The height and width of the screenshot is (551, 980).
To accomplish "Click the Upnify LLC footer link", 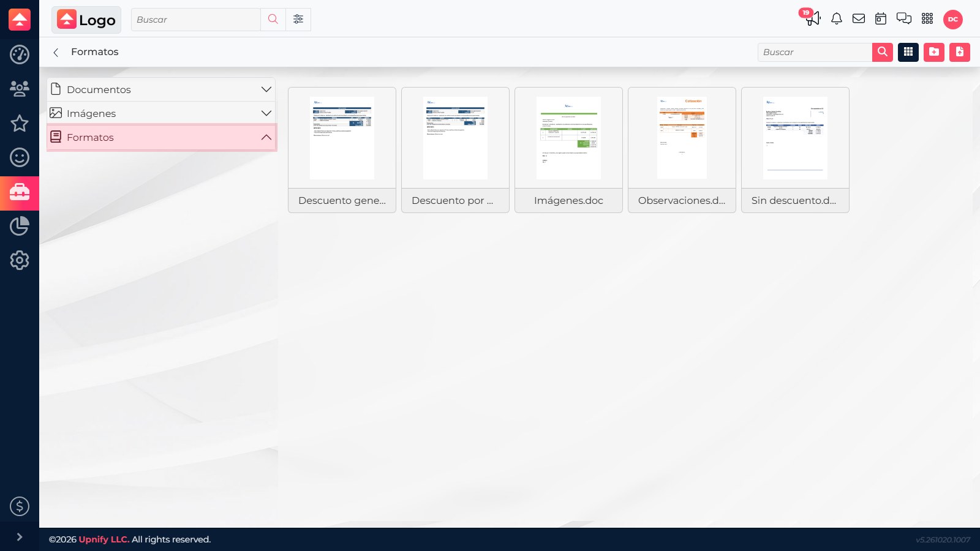I will tap(104, 539).
